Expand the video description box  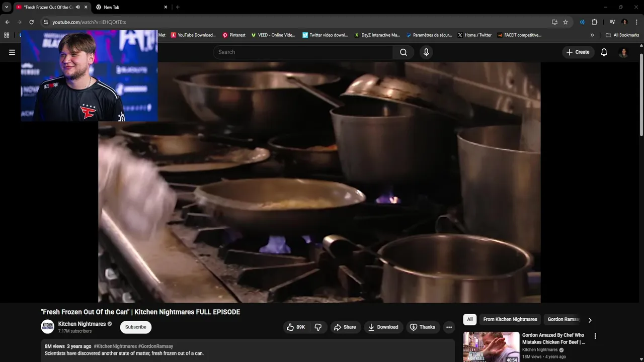pos(248,351)
